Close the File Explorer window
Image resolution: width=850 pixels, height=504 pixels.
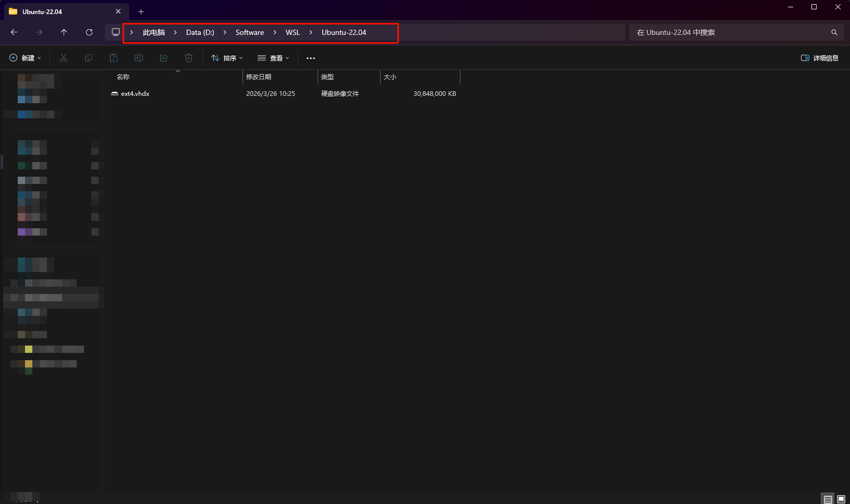(838, 7)
